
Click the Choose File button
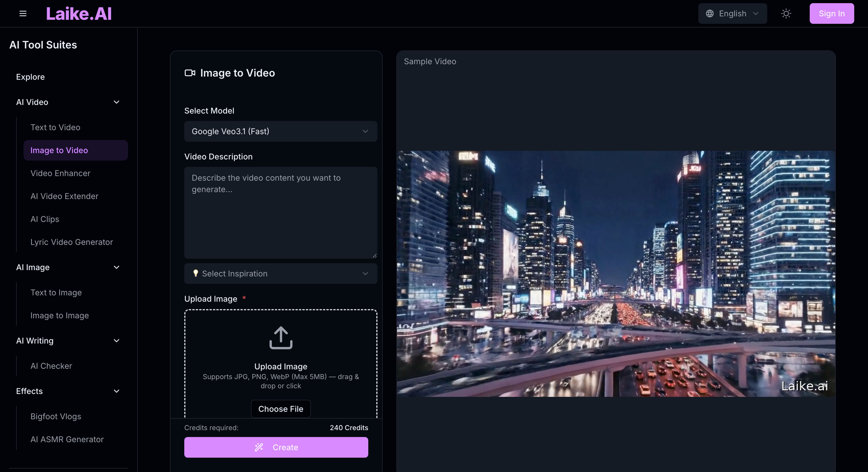[280, 409]
